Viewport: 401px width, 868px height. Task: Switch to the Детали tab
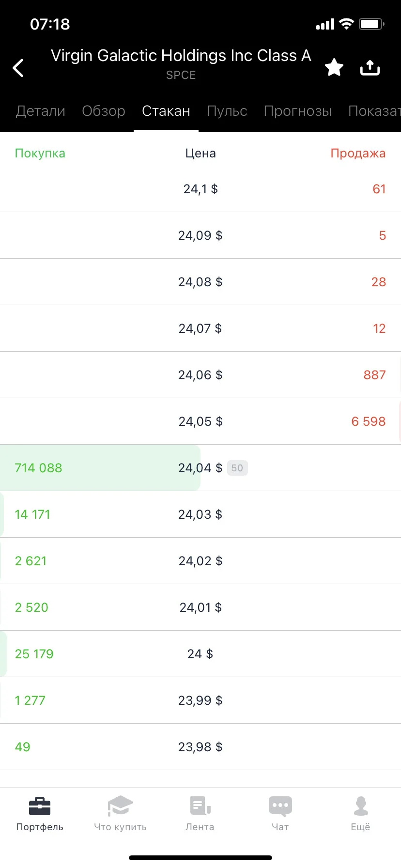41,111
